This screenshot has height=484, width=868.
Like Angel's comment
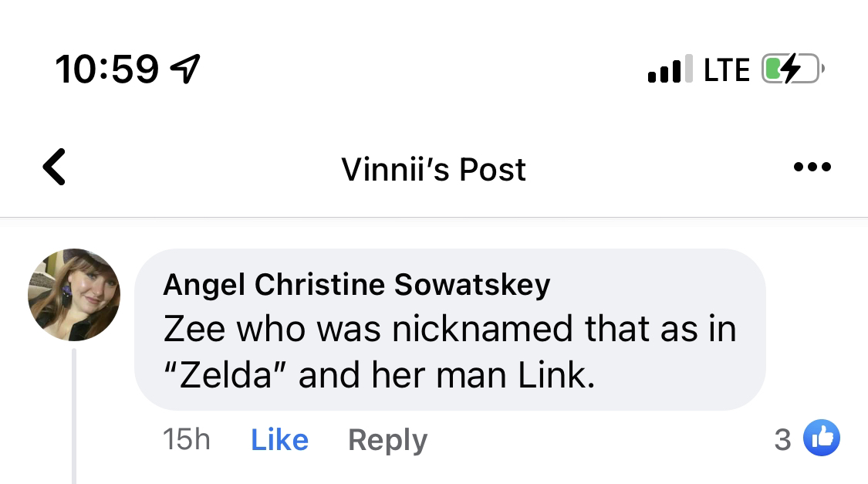pyautogui.click(x=279, y=440)
